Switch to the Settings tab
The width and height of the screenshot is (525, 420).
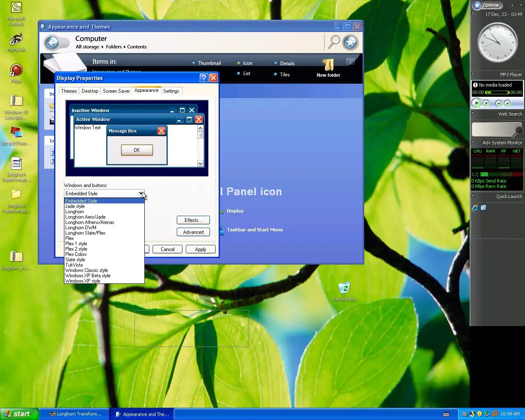pos(171,91)
